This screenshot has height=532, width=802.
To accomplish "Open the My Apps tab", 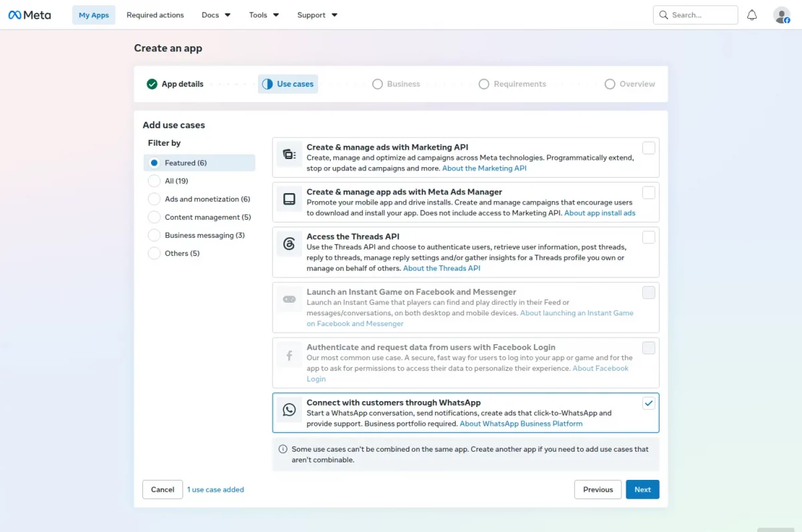I will point(94,15).
